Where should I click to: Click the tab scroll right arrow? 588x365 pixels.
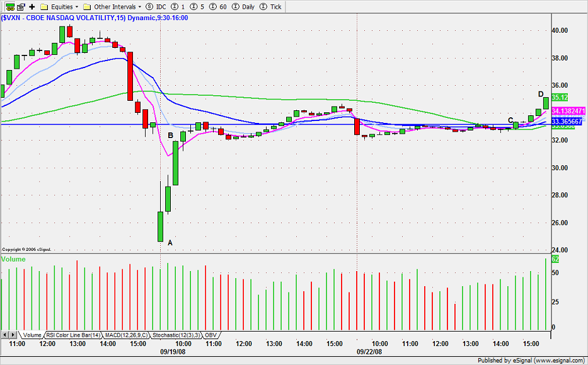pos(13,335)
